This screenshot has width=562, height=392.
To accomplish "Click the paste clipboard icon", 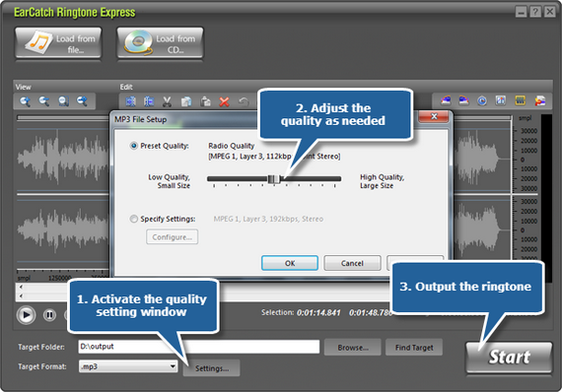I will pyautogui.click(x=205, y=101).
